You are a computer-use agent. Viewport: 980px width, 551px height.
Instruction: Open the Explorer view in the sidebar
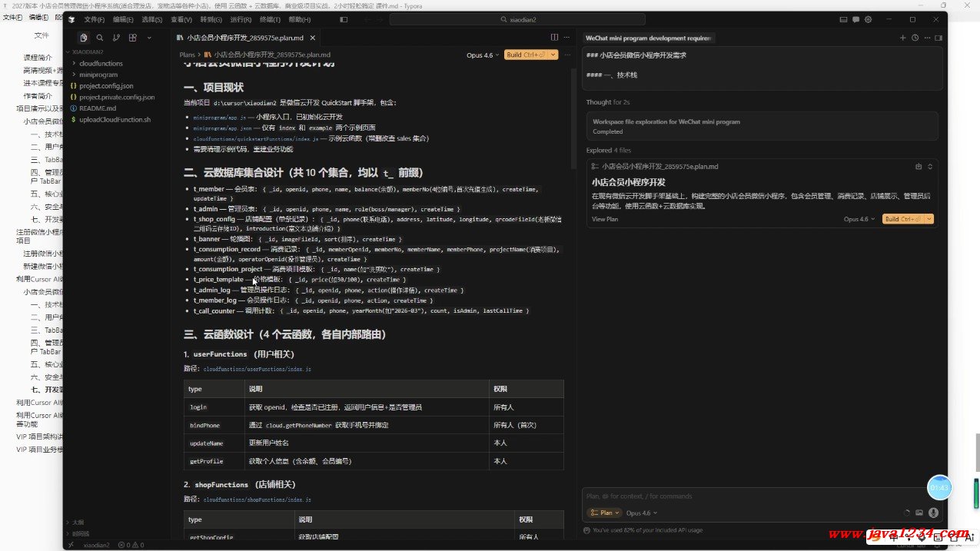[83, 38]
